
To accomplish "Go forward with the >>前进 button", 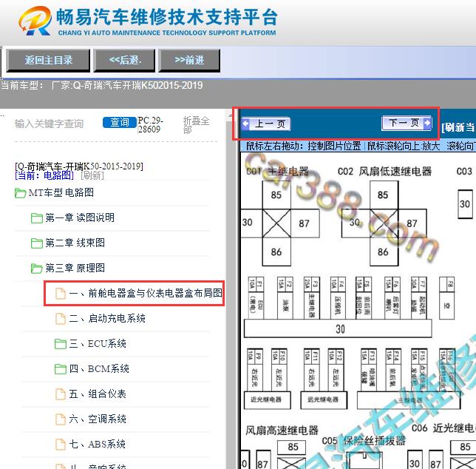I will (x=189, y=61).
